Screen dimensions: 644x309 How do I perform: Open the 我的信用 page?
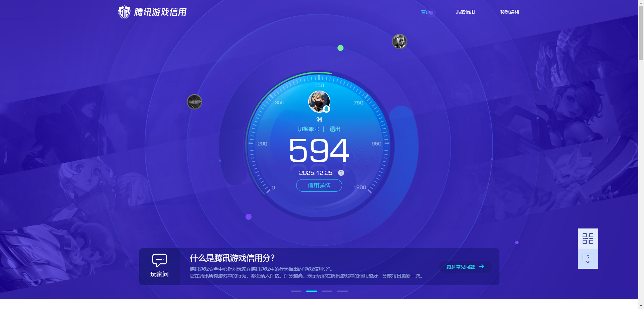pos(465,11)
